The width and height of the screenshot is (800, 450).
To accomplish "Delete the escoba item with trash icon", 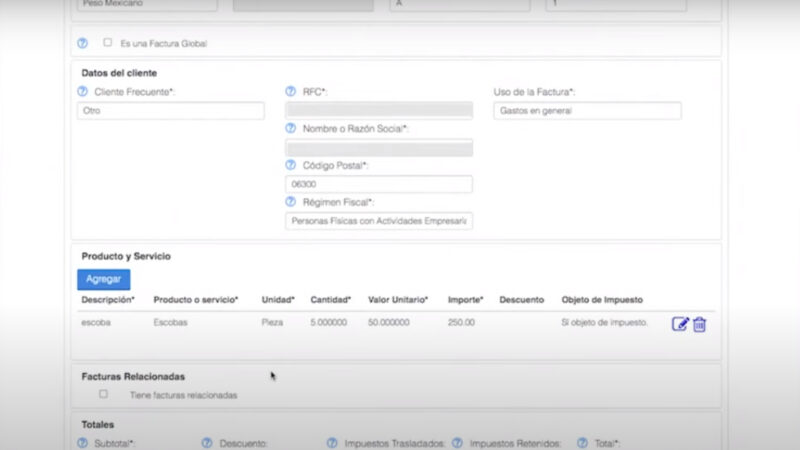I will [700, 324].
